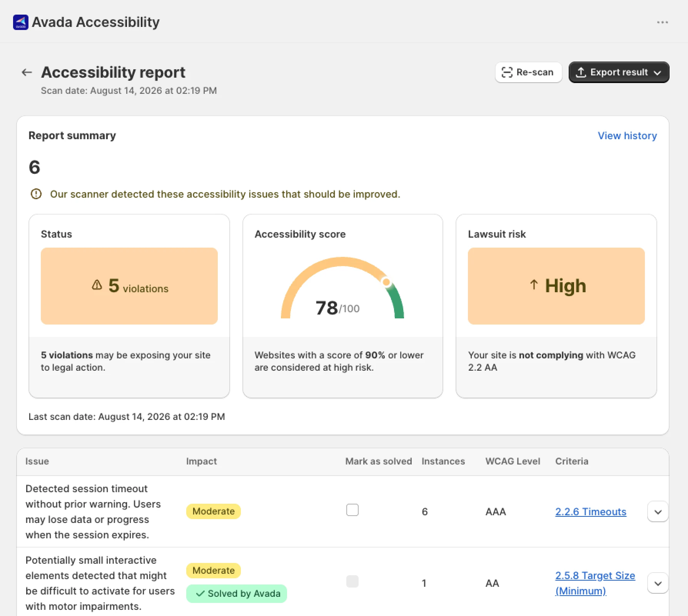Screen dimensions: 688x616
Task: Click the Last scan date text
Action: point(127,416)
